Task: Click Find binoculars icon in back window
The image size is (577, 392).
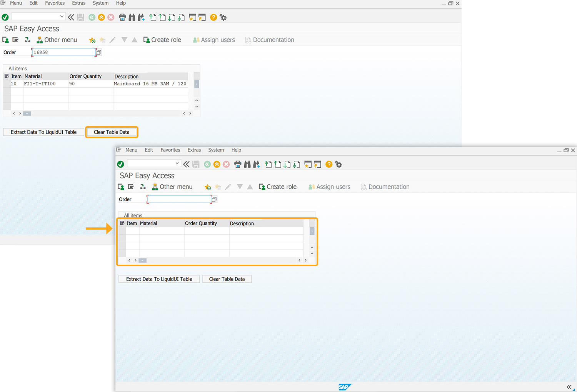Action: coord(132,17)
